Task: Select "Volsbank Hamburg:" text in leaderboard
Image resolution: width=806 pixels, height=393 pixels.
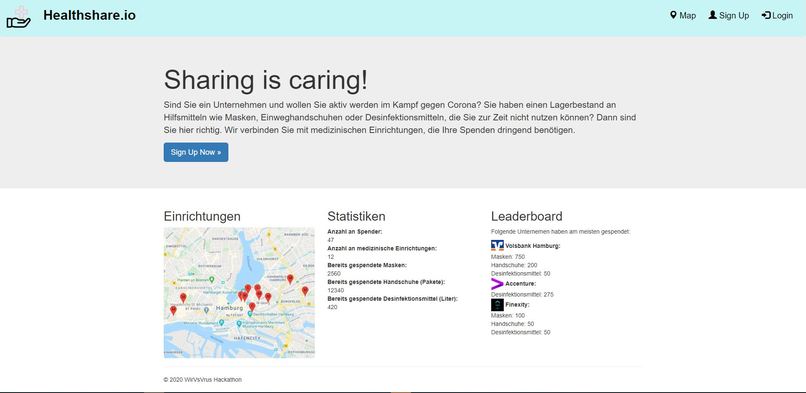Action: 533,246
